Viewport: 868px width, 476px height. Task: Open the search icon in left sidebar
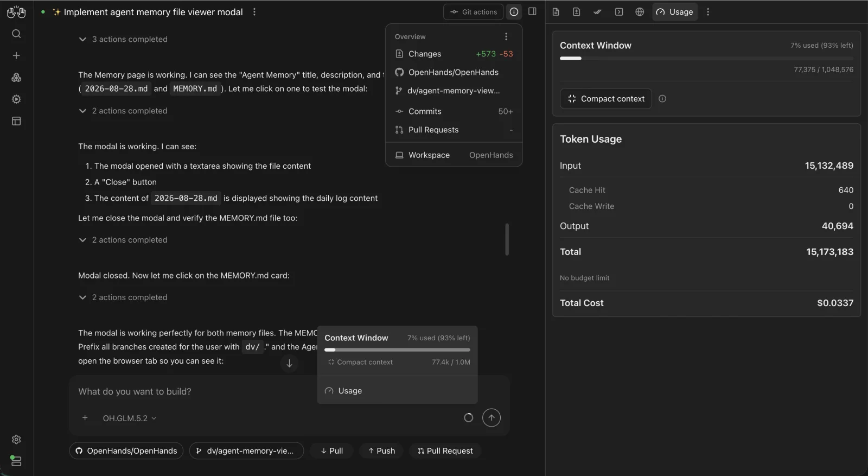click(x=16, y=34)
